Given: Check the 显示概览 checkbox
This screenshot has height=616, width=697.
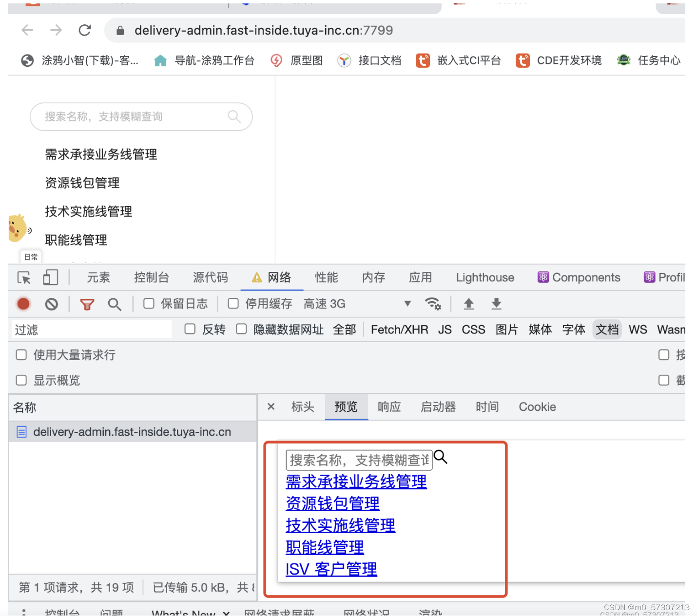Looking at the screenshot, I should pos(21,380).
